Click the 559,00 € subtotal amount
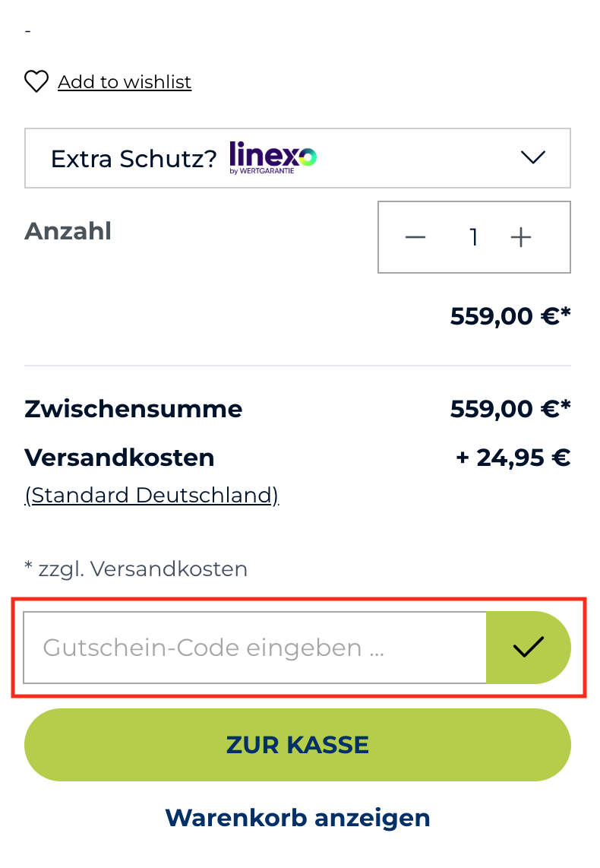 point(510,408)
